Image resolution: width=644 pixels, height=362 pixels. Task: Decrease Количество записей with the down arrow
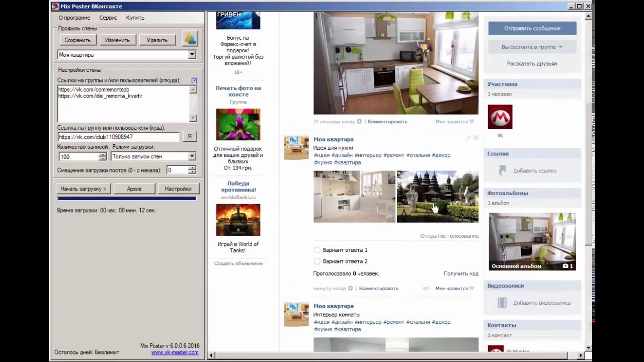(103, 158)
